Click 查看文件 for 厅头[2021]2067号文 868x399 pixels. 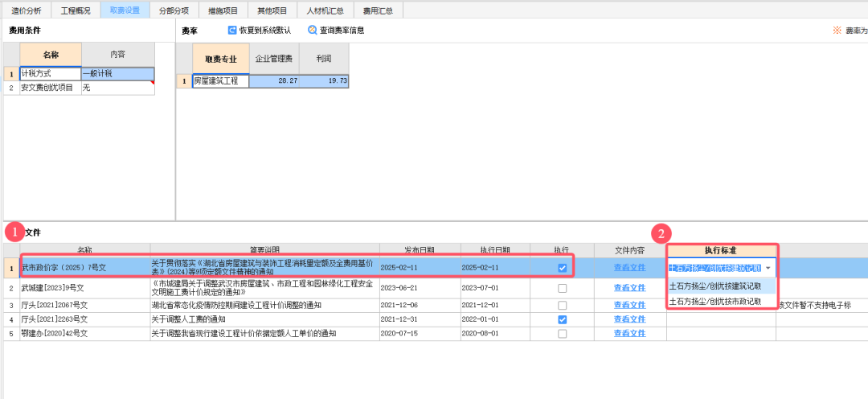[x=629, y=306]
